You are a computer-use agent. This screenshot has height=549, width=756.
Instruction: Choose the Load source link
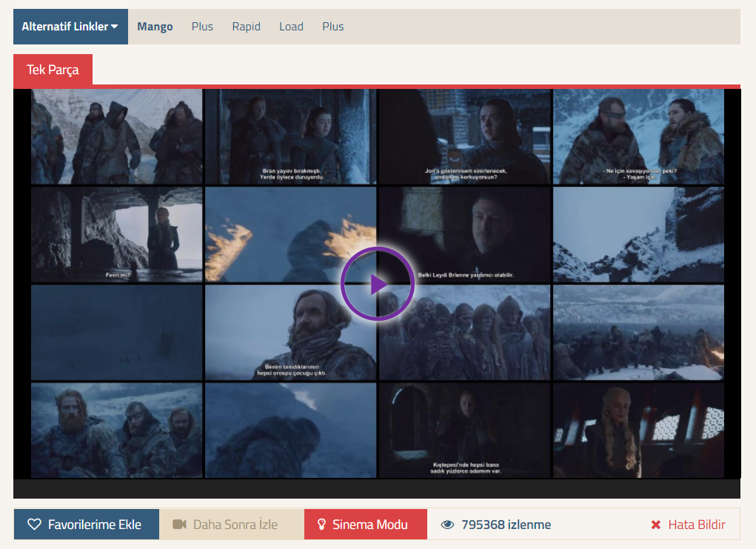tap(291, 27)
